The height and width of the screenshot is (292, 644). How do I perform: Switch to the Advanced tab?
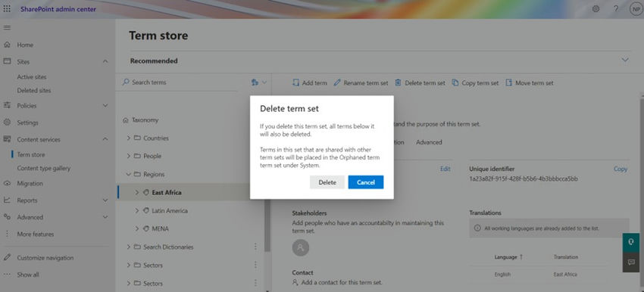pos(429,142)
